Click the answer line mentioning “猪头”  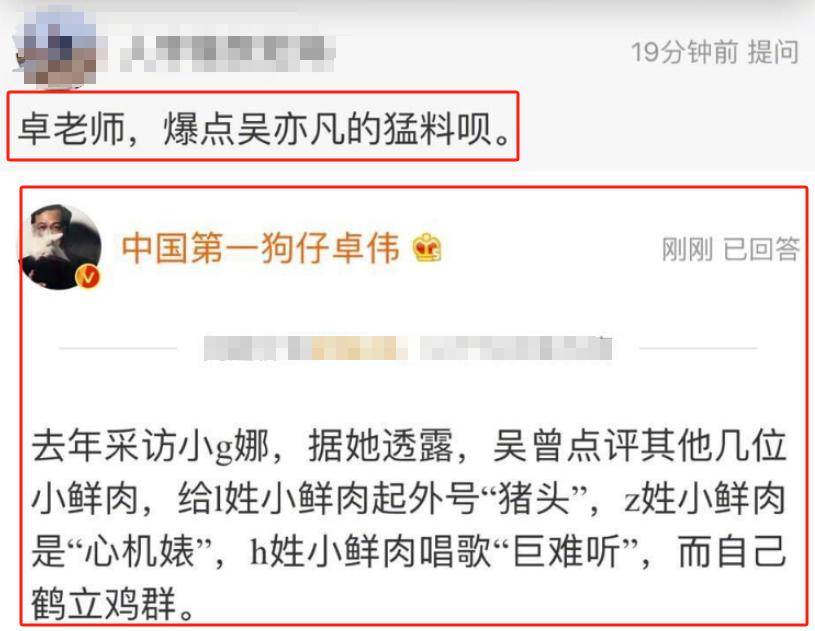click(409, 498)
